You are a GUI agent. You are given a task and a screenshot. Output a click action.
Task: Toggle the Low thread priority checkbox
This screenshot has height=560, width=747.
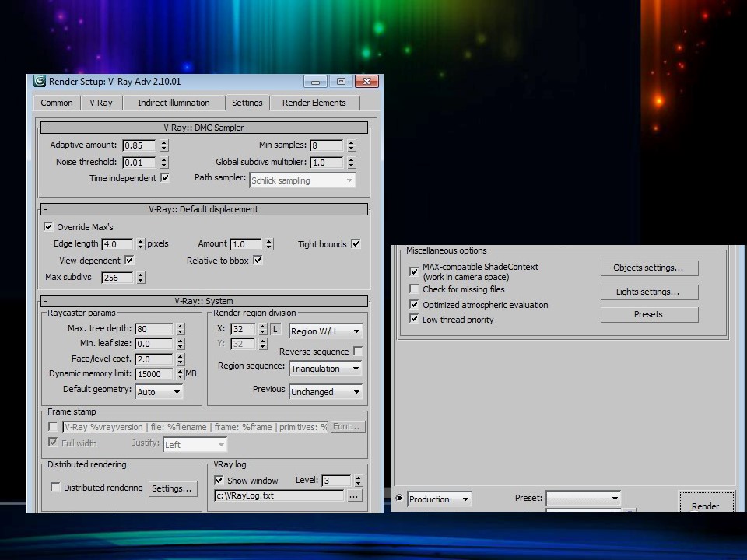click(x=414, y=319)
